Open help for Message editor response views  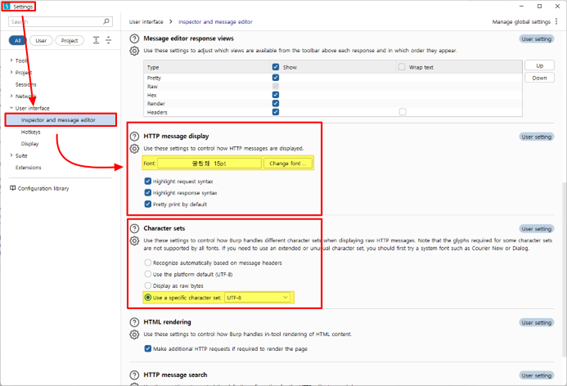click(x=134, y=39)
